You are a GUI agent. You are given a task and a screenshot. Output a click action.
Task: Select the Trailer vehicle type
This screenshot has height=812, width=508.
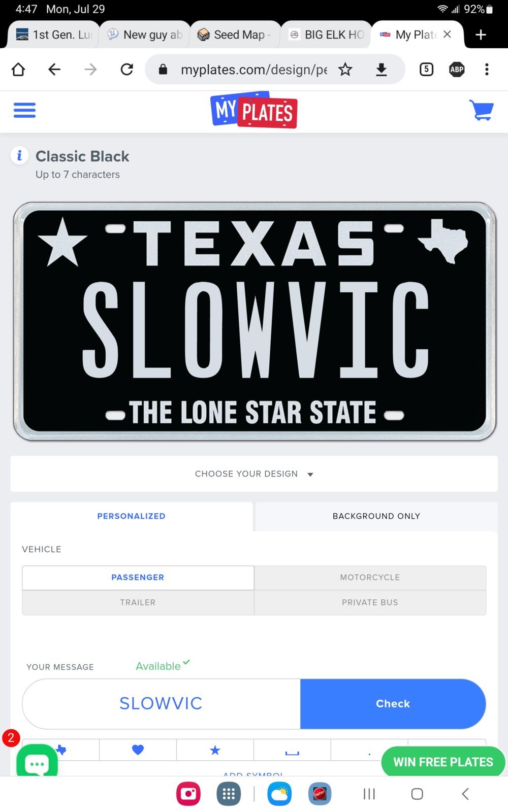[x=138, y=602]
